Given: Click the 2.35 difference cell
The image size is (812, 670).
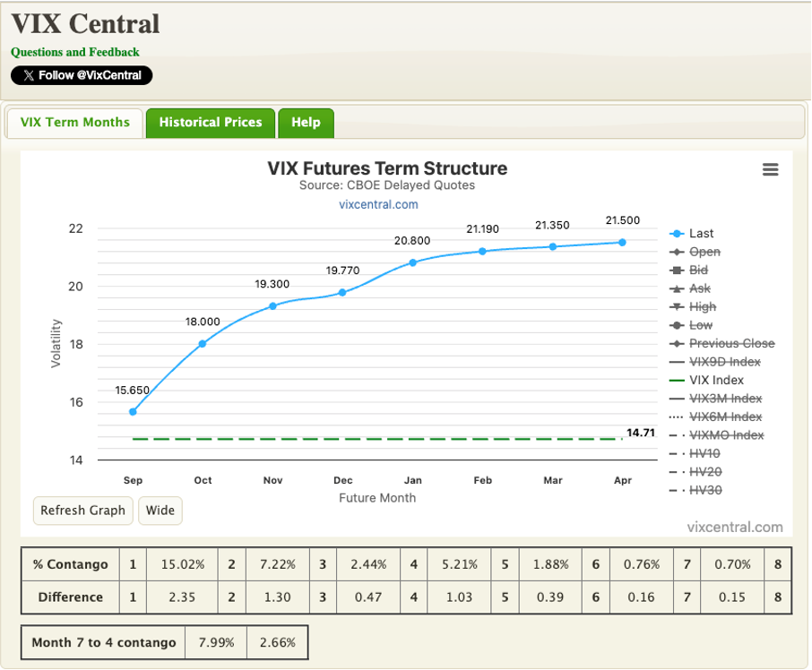Looking at the screenshot, I should 182,597.
